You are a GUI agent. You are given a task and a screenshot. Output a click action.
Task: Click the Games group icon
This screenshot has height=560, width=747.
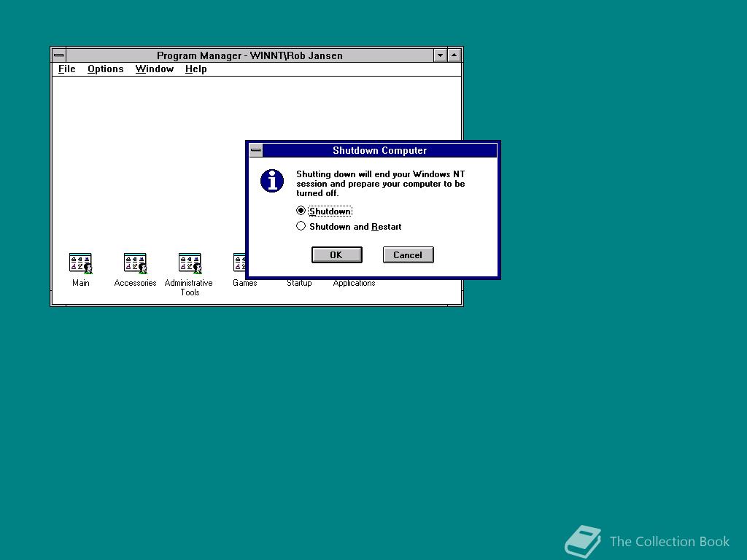[239, 263]
